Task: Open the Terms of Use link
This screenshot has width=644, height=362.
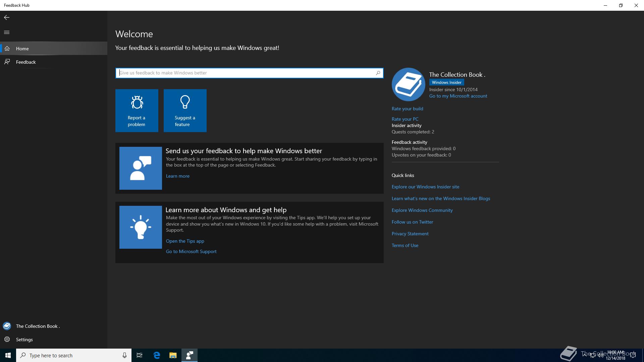Action: pyautogui.click(x=405, y=245)
